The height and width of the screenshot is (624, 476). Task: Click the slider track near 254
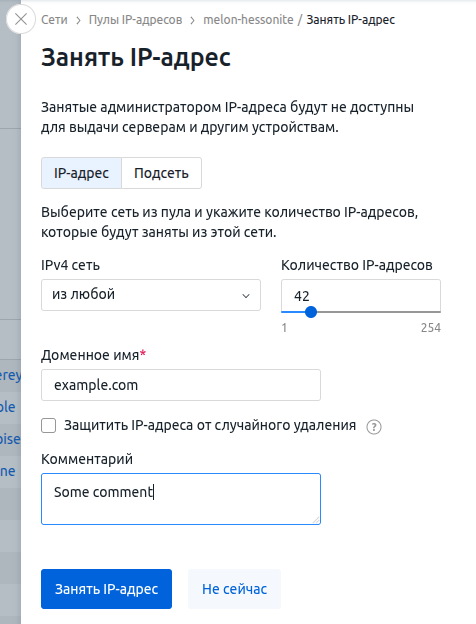pyautogui.click(x=436, y=312)
